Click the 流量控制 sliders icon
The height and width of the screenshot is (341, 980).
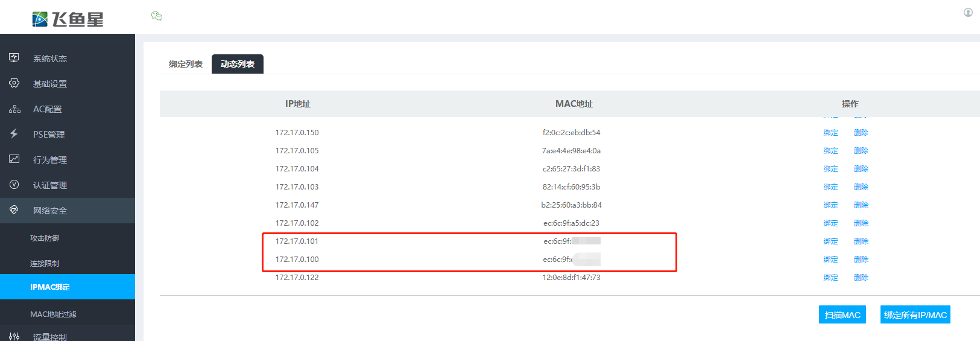pyautogui.click(x=14, y=336)
